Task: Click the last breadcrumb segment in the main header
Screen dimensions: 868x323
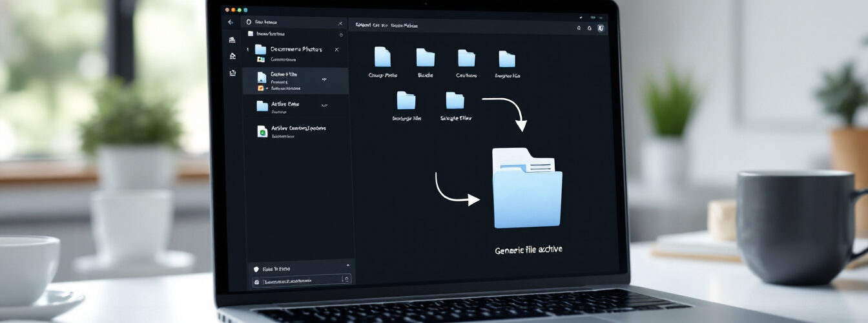Action: tap(404, 26)
